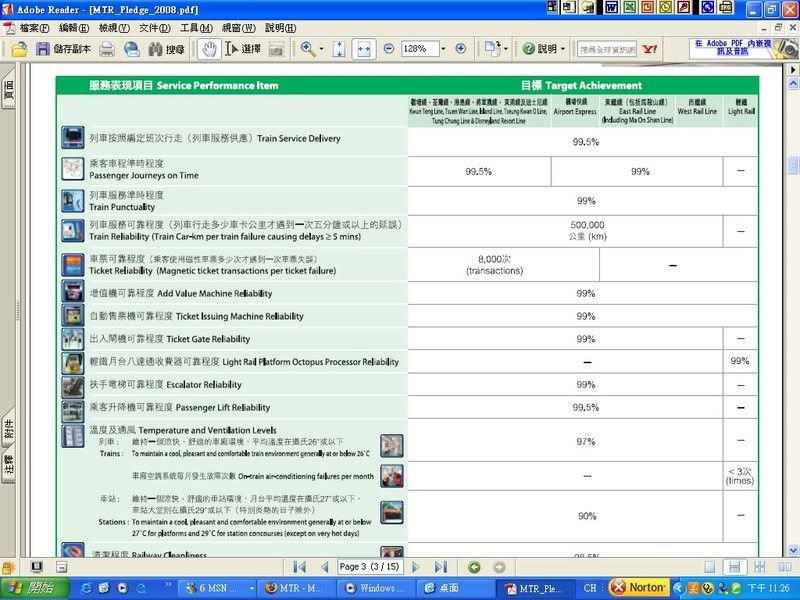Activate the 選擇 text select tool
Image resolution: width=800 pixels, height=600 pixels.
[243, 49]
